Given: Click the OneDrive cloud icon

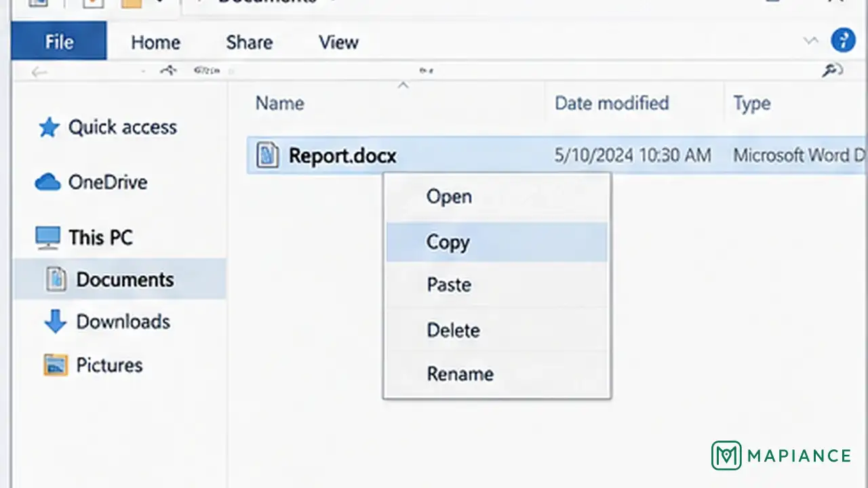Looking at the screenshot, I should (x=47, y=182).
